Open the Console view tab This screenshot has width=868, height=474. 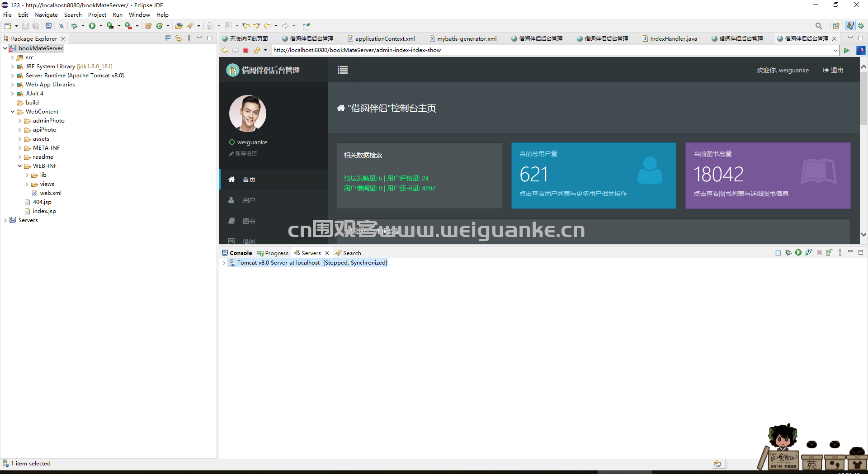point(237,253)
